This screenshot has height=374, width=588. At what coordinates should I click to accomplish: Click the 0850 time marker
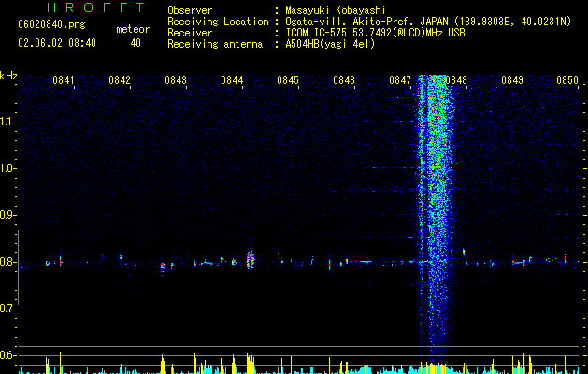click(567, 80)
